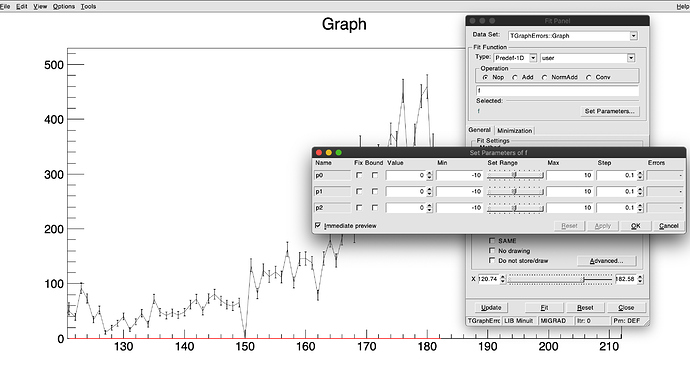Click the p1 Value field

click(406, 192)
